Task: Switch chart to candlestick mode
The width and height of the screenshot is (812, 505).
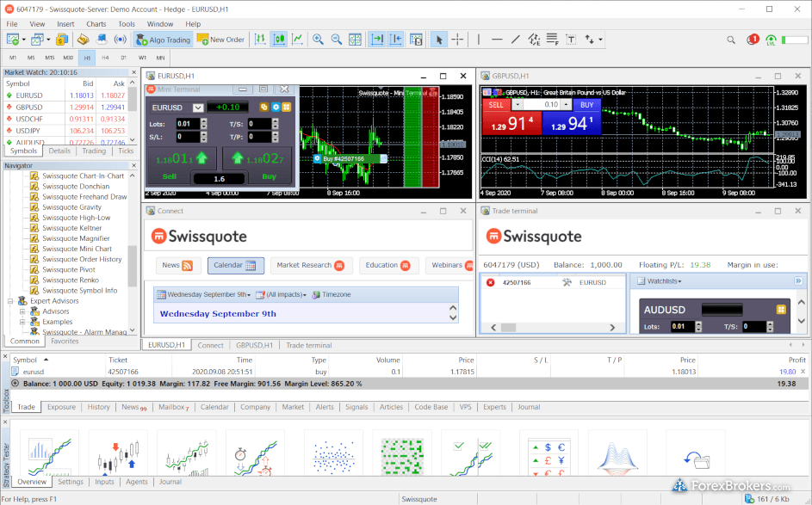Action: click(x=279, y=40)
